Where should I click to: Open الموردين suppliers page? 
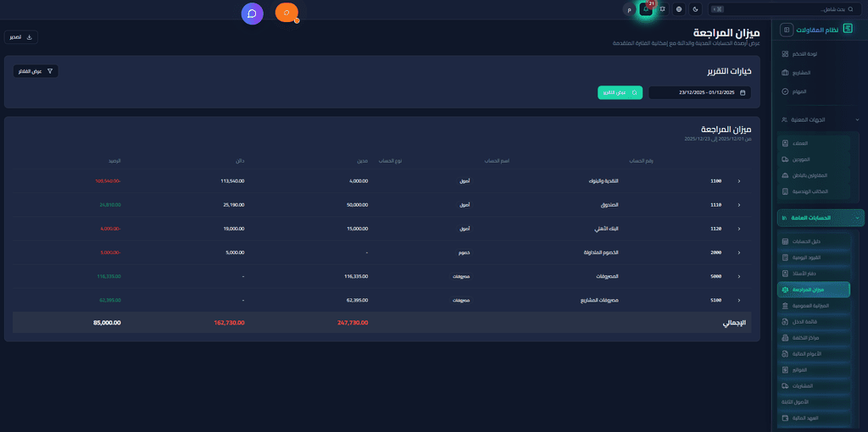coord(814,160)
